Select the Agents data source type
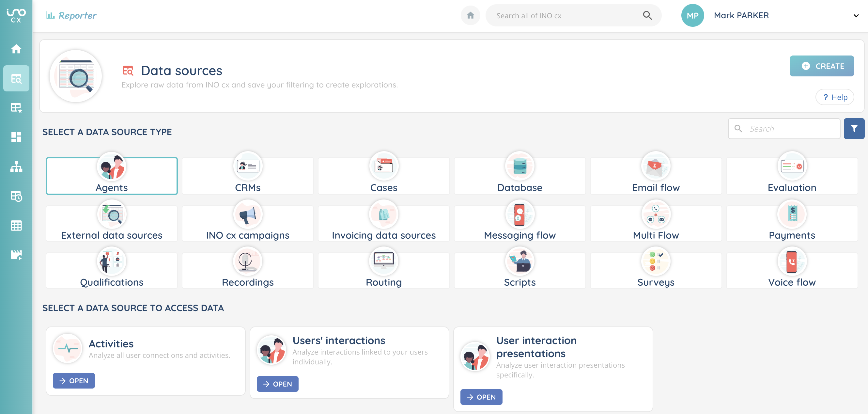The image size is (868, 414). click(x=112, y=176)
